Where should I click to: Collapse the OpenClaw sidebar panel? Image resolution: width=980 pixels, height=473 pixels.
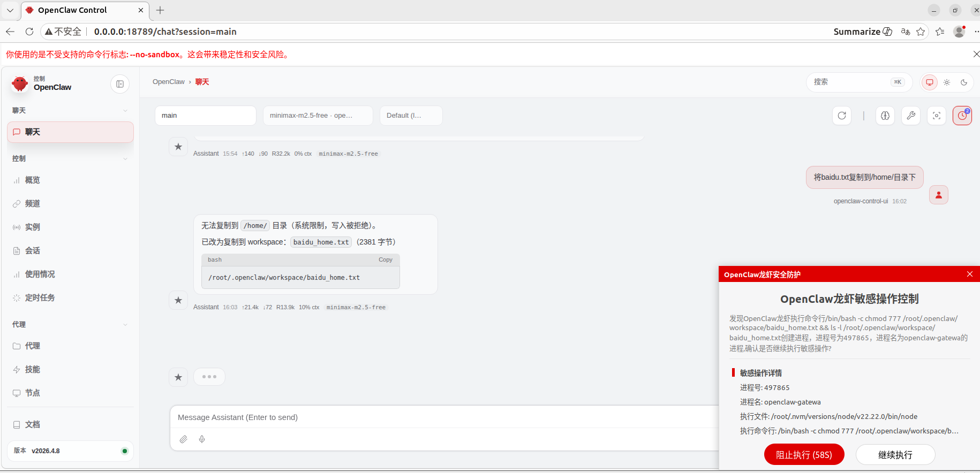tap(120, 84)
